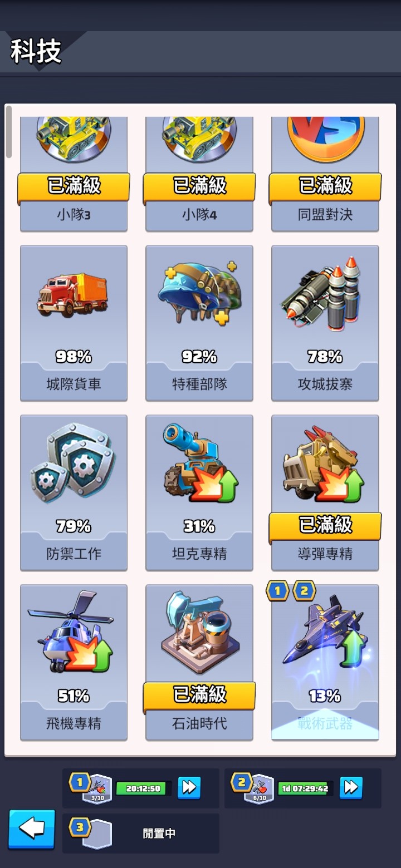Speed up research queue 1
The width and height of the screenshot is (401, 868).
[x=189, y=787]
